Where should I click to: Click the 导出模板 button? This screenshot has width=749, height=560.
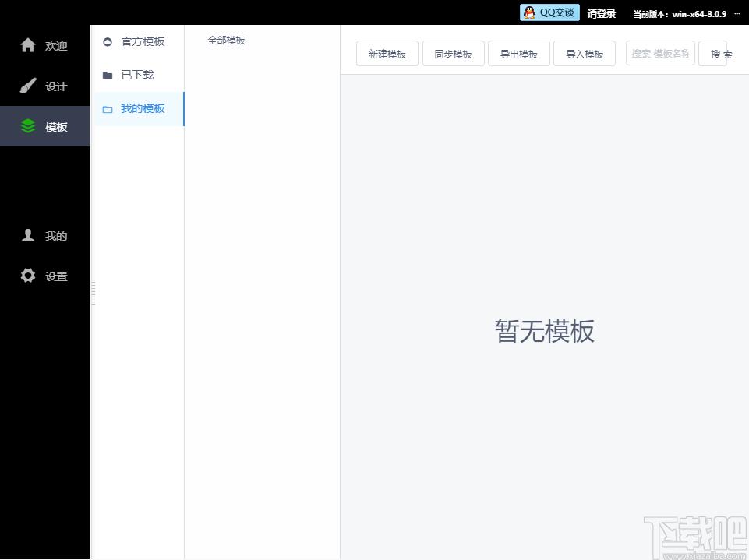pyautogui.click(x=519, y=54)
